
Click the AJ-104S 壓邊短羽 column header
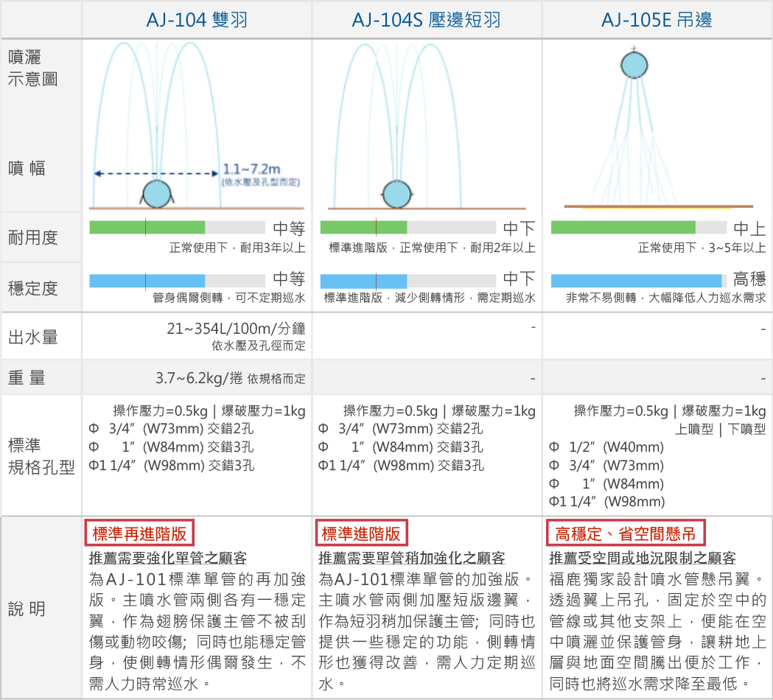(427, 20)
